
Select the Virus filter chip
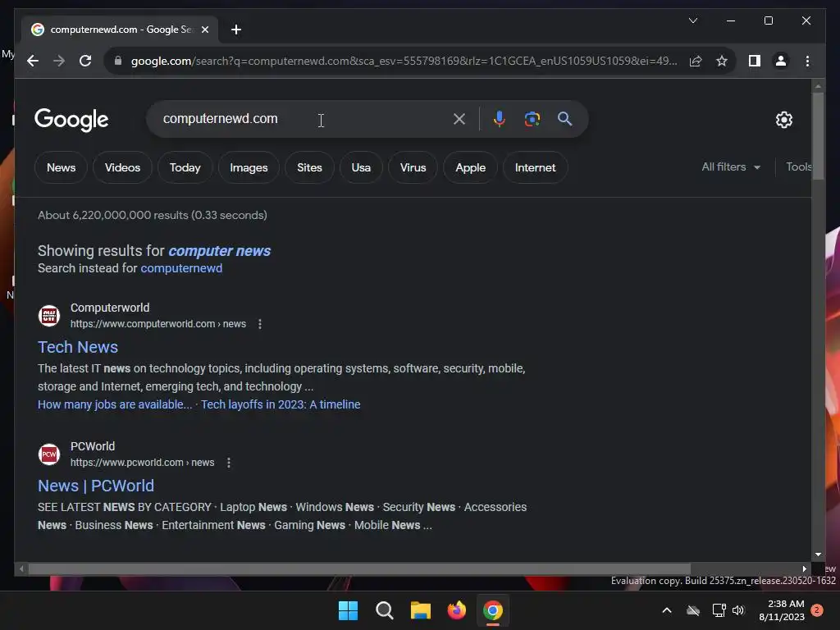(413, 167)
